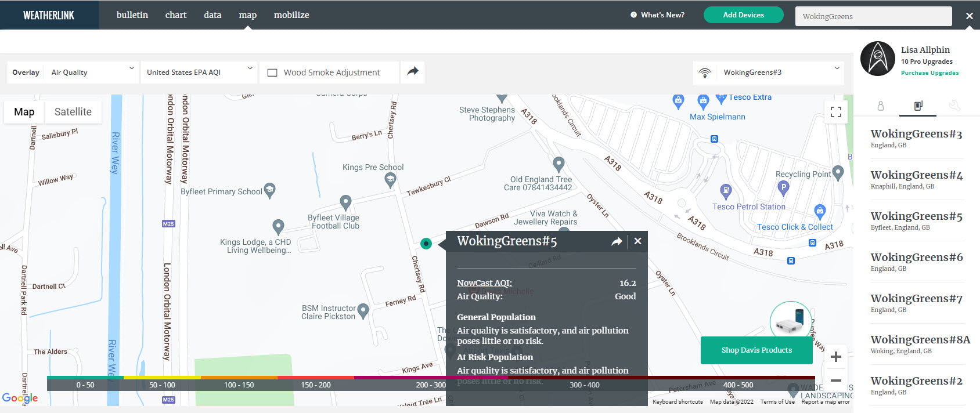Viewport: 980px width, 413px height.
Task: Zoom out on the map
Action: [x=835, y=381]
